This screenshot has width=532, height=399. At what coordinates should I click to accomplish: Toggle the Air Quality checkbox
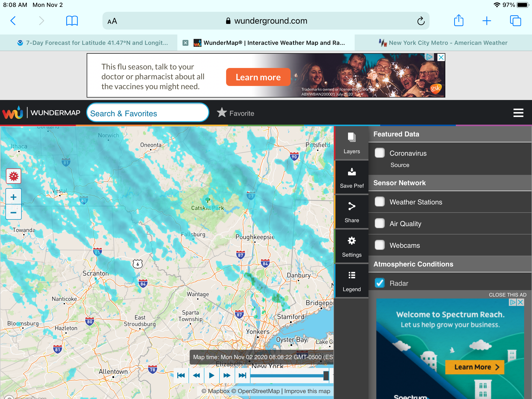(380, 223)
